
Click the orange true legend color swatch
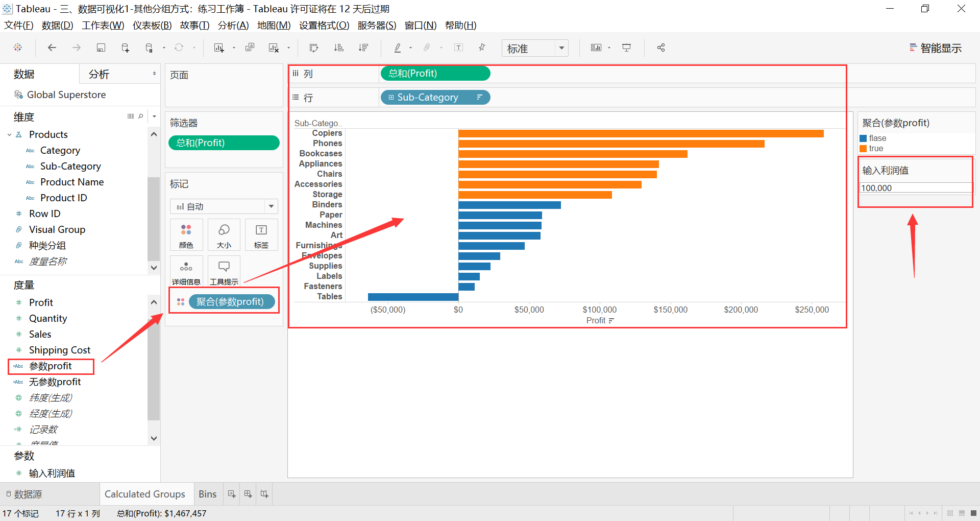(x=863, y=149)
